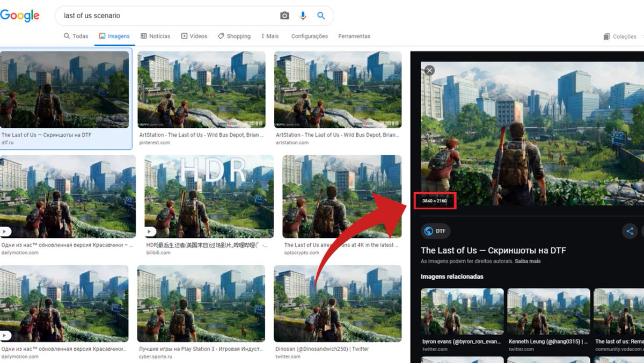Open the community.vodacom related image
The image size is (644, 363).
point(619,311)
